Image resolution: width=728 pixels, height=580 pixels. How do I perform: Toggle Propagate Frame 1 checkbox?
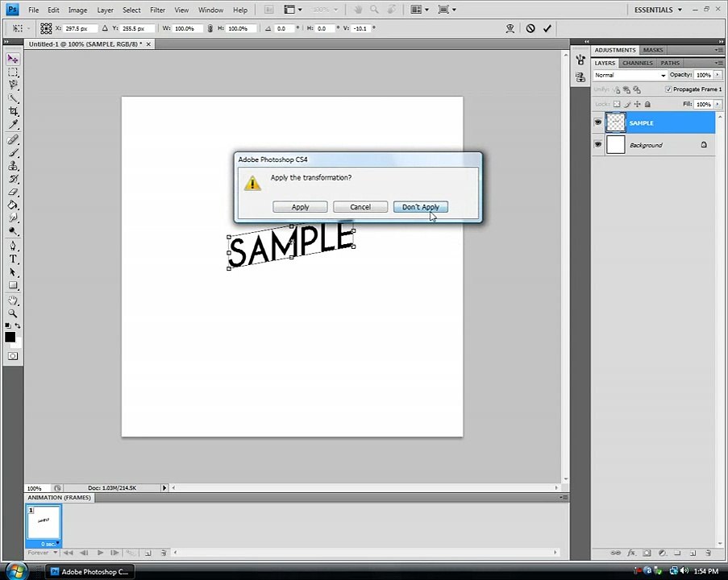pos(668,89)
